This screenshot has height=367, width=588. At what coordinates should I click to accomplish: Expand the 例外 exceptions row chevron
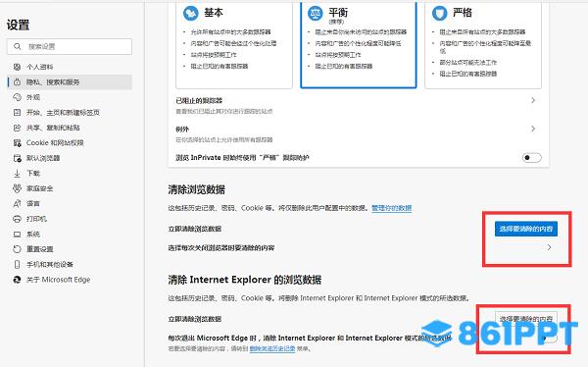pos(533,129)
